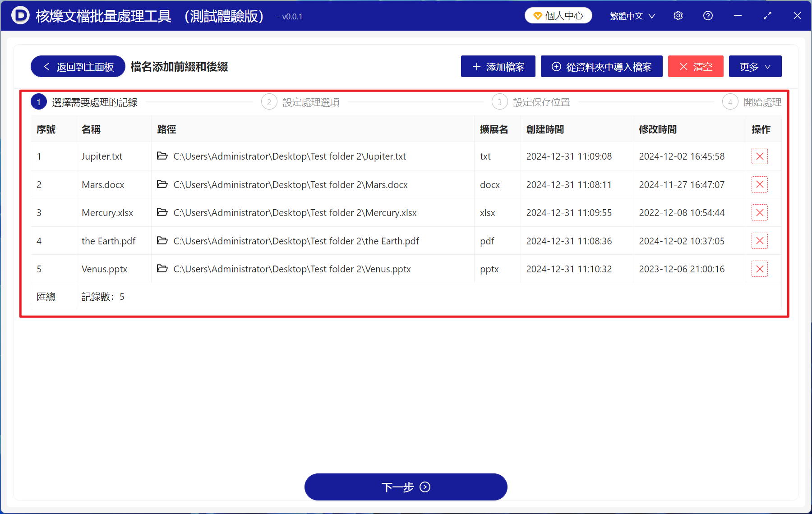
Task: Open folder icon for Jupiter.txt path
Action: point(162,156)
